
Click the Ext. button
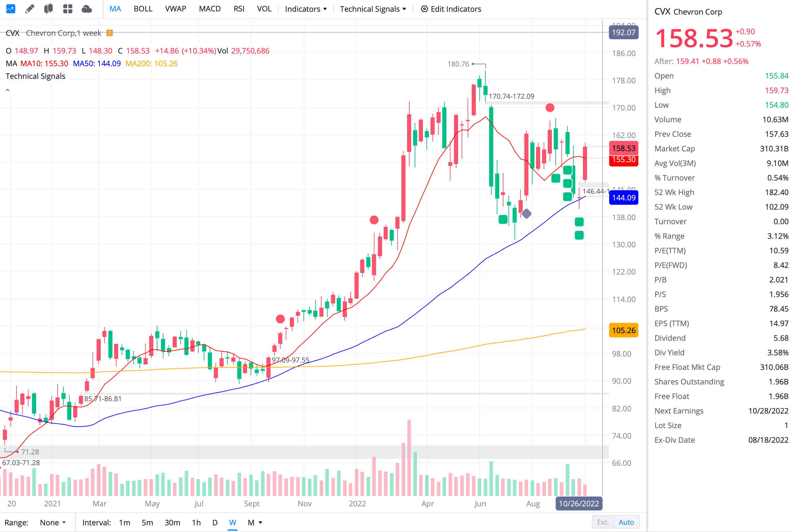point(603,522)
